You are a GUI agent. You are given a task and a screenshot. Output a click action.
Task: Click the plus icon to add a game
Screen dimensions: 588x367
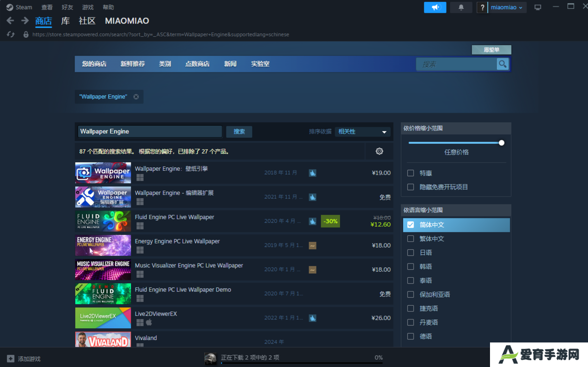coord(10,359)
